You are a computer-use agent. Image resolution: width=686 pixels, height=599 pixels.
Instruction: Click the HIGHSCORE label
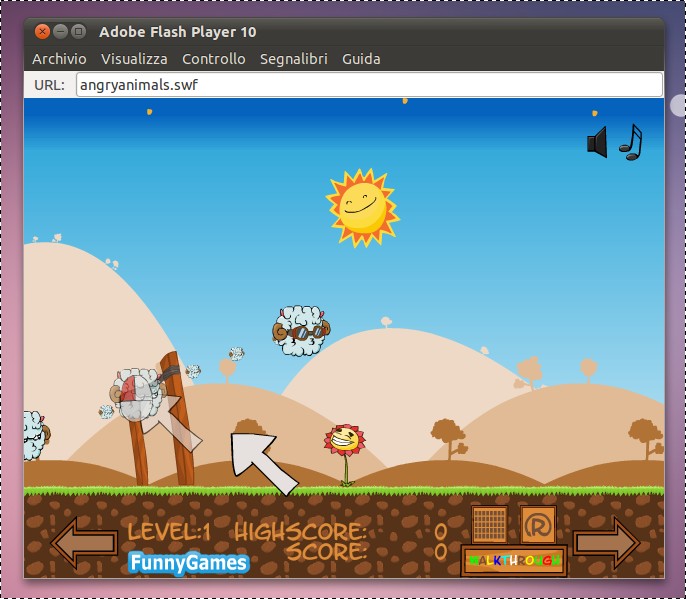[x=300, y=532]
